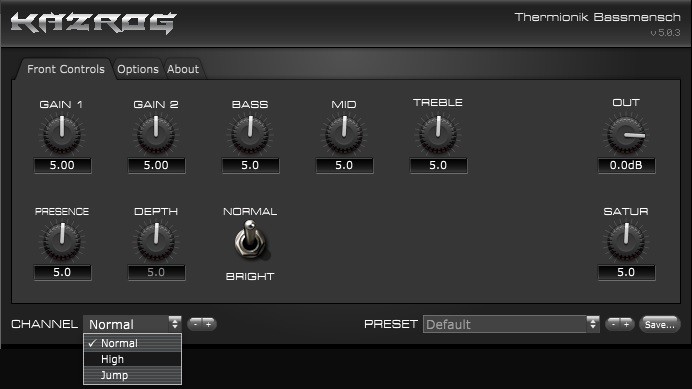Click the GAIN 1 knob
Image resolution: width=692 pixels, height=389 pixels.
62,134
